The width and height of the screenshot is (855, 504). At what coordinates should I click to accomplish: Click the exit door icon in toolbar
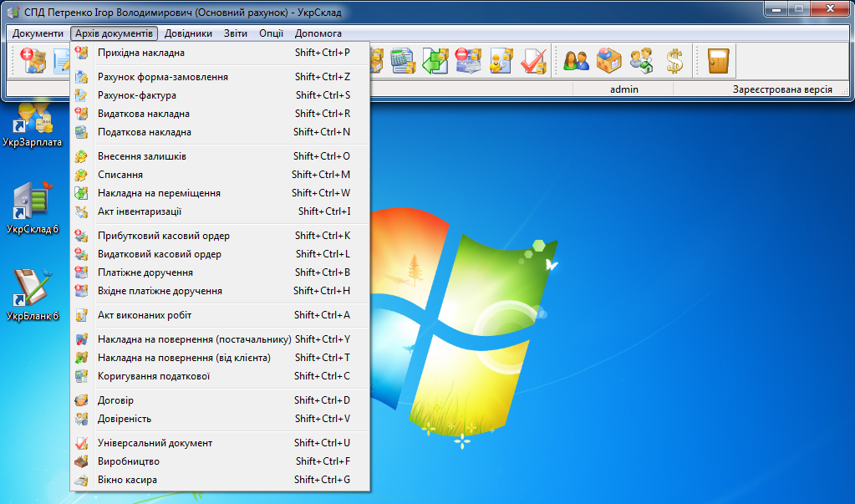coord(717,61)
